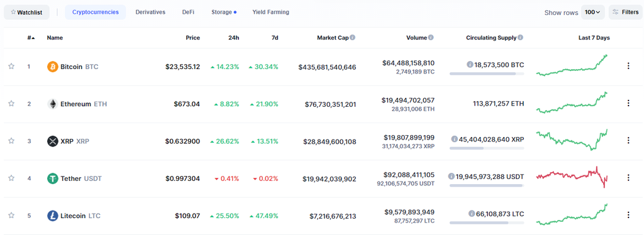The image size is (644, 235).
Task: Toggle the favorite star for Litecoin
Action: 11,216
